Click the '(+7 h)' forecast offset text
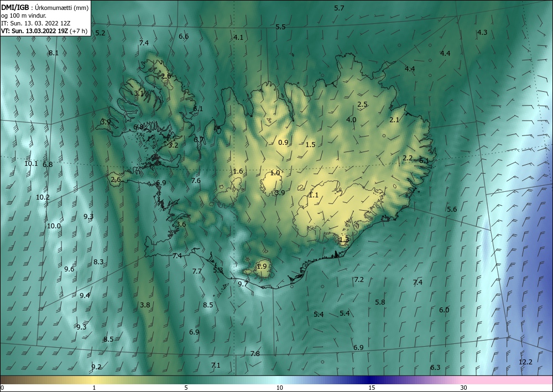 coord(79,31)
